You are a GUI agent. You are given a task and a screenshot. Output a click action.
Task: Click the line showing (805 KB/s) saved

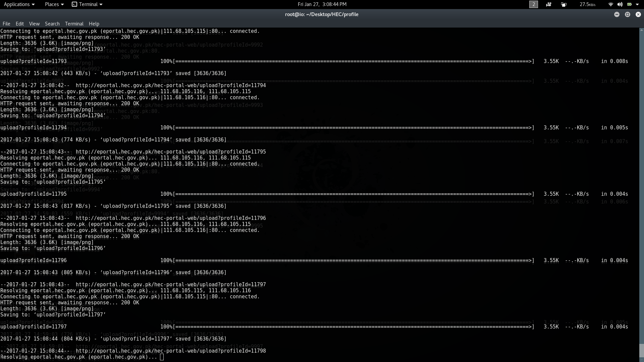tap(113, 273)
